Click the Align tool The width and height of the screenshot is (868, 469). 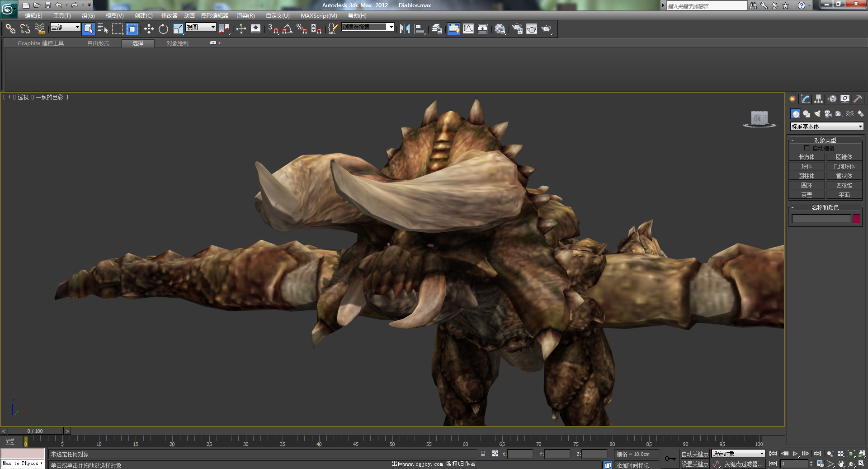pos(420,29)
